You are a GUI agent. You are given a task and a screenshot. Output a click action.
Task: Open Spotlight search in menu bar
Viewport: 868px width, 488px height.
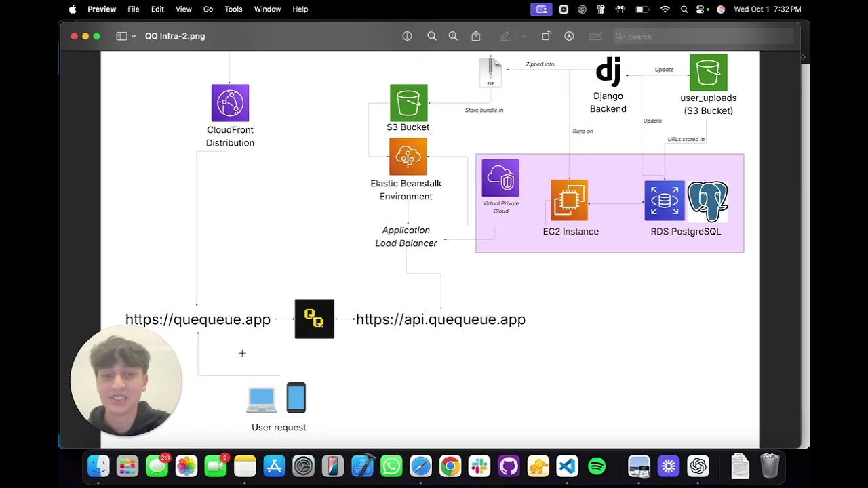(684, 9)
